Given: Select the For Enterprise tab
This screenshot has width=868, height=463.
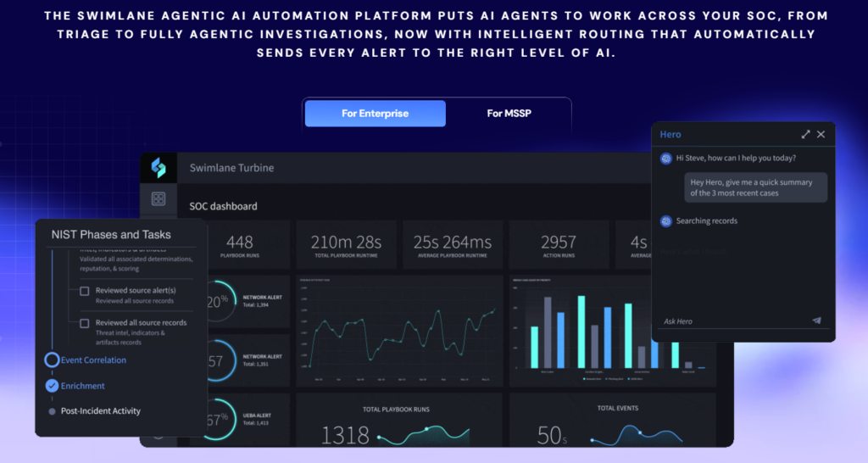Looking at the screenshot, I should click(x=375, y=114).
